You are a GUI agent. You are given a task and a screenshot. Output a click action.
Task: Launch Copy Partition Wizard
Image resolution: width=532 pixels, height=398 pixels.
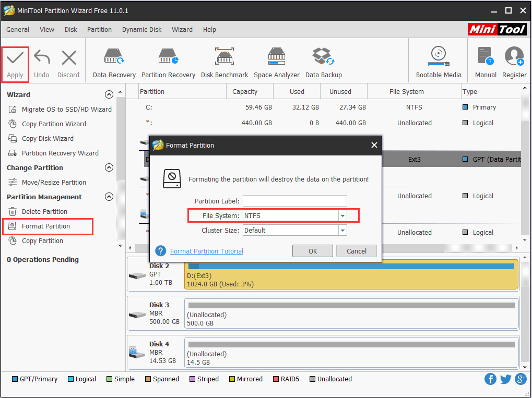point(47,124)
